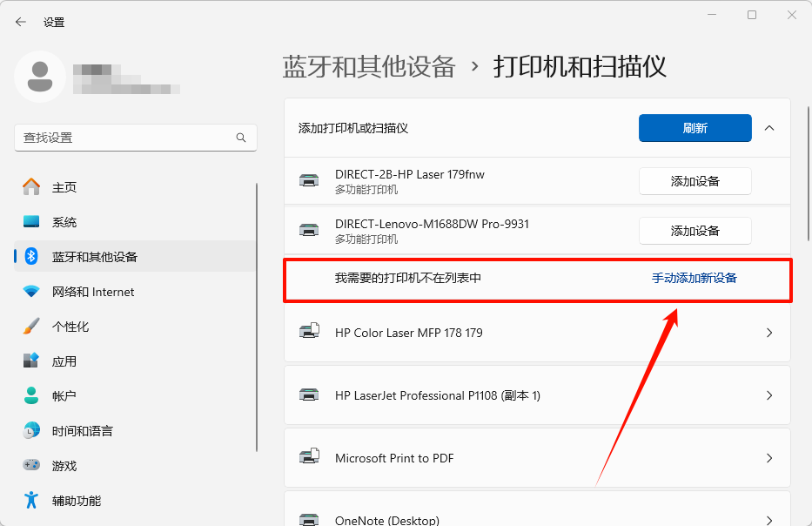Click the 个性化 paintbrush icon
Image resolution: width=812 pixels, height=526 pixels.
(31, 327)
